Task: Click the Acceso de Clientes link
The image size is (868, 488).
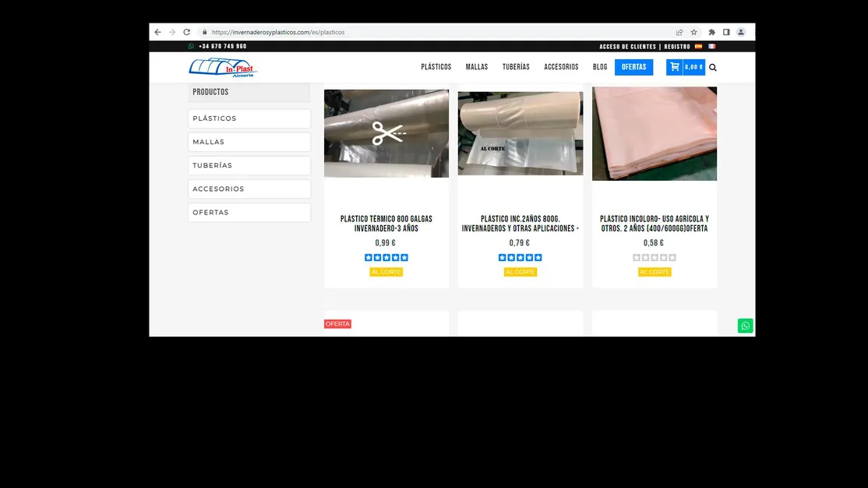Action: point(628,47)
